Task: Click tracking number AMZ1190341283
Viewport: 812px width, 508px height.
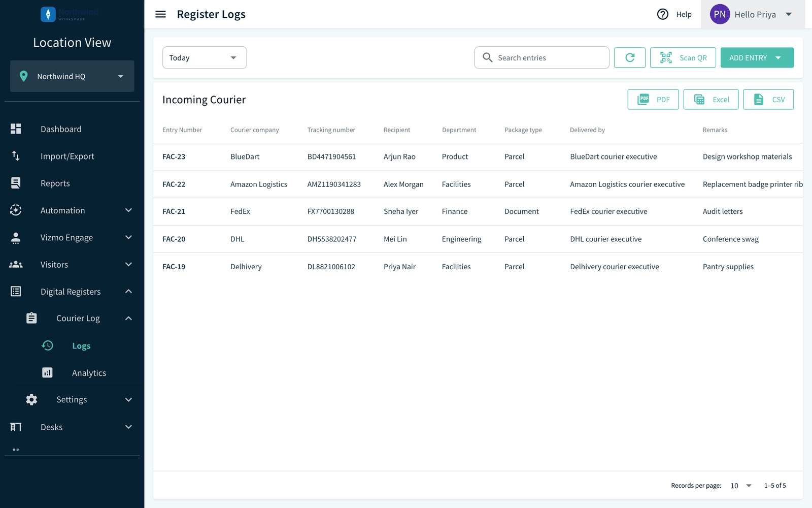Action: click(334, 184)
